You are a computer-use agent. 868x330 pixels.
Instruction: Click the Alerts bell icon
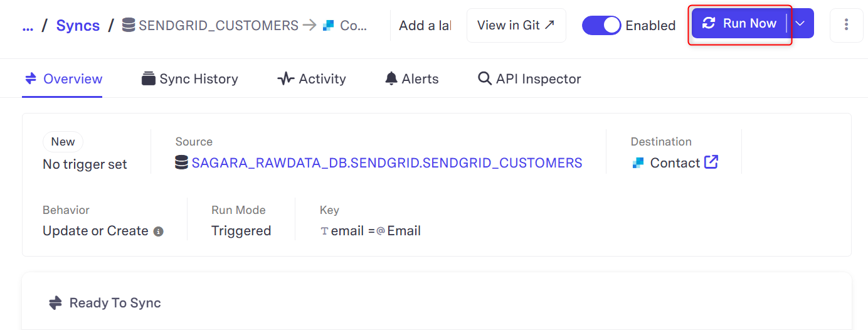(x=391, y=78)
